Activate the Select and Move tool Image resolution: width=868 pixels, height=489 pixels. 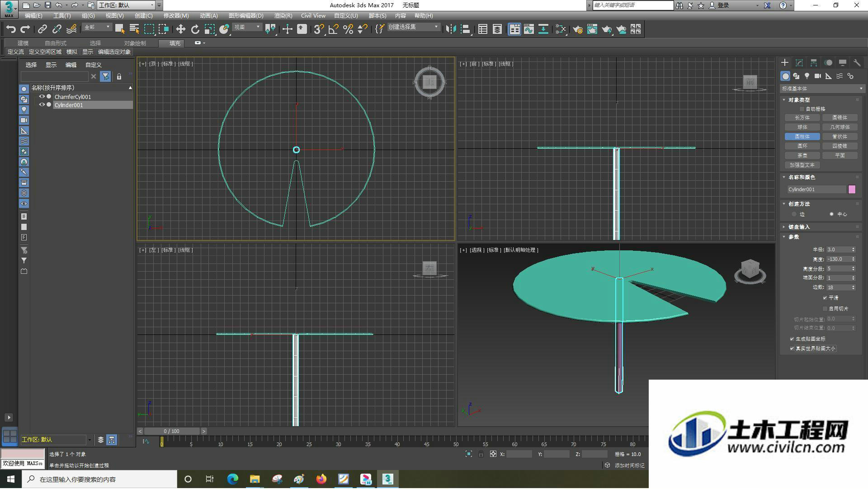[180, 29]
